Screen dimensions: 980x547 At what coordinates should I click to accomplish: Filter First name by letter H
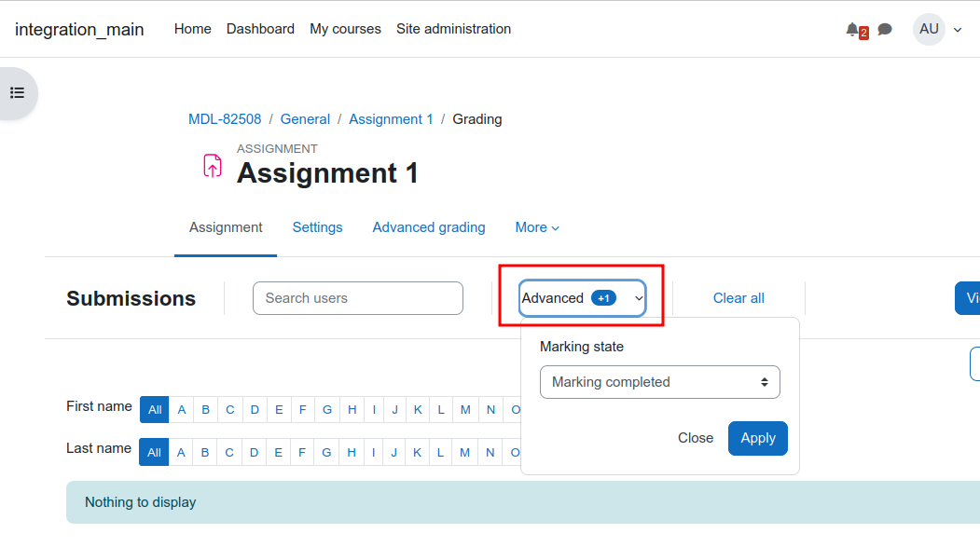352,410
